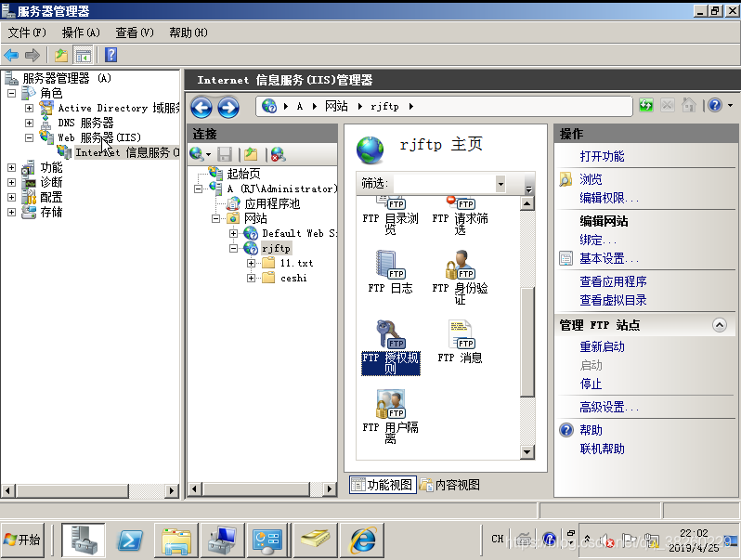741x560 pixels.
Task: Select 起始页 tree item
Action: pos(243,174)
